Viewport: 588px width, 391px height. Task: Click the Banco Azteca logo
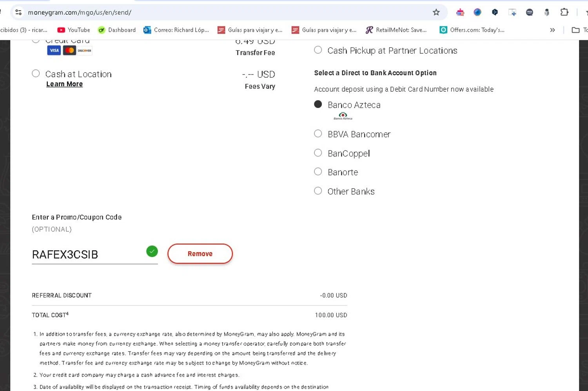[x=343, y=116]
